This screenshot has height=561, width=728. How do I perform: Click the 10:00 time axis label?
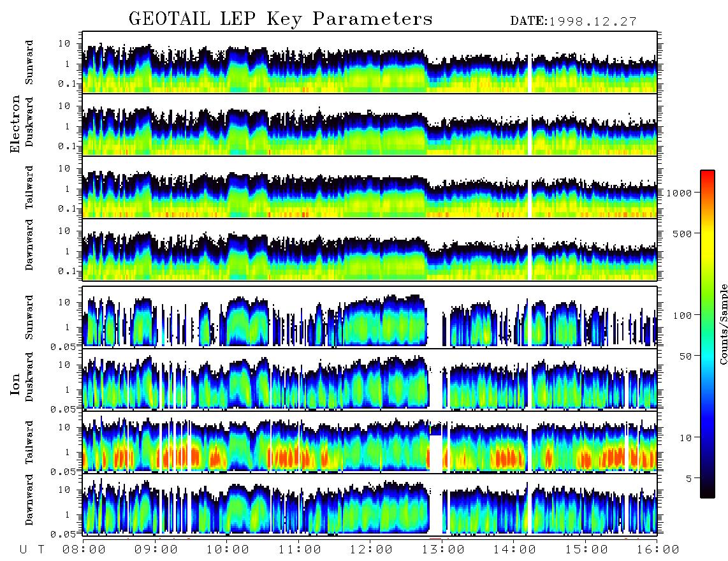click(x=228, y=550)
